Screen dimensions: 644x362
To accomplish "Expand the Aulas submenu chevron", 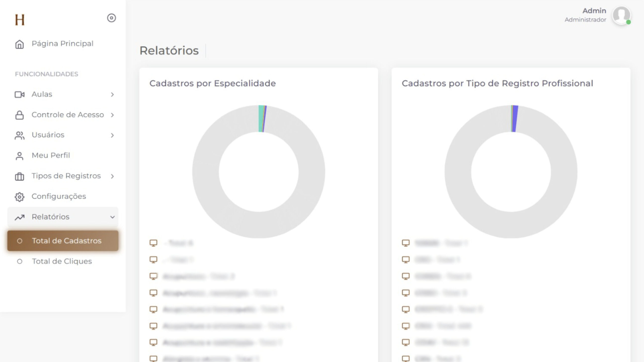I will pos(112,95).
